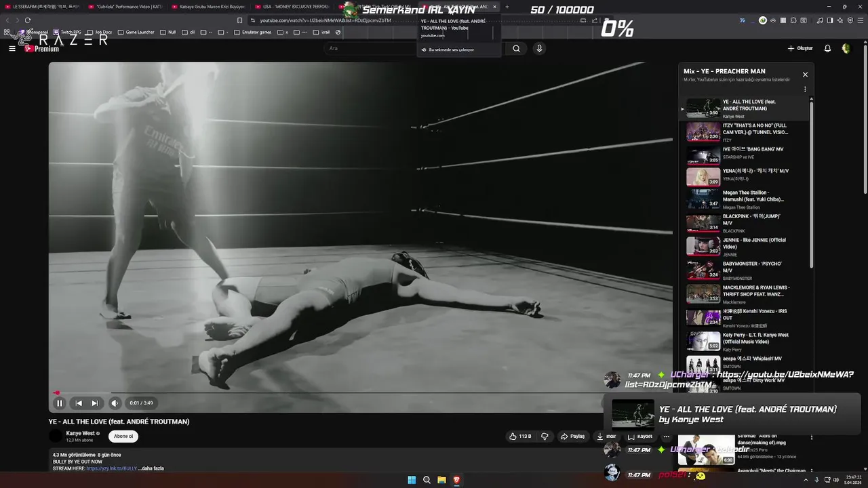Pause the video playback
This screenshot has height=488, width=868.
[60, 403]
